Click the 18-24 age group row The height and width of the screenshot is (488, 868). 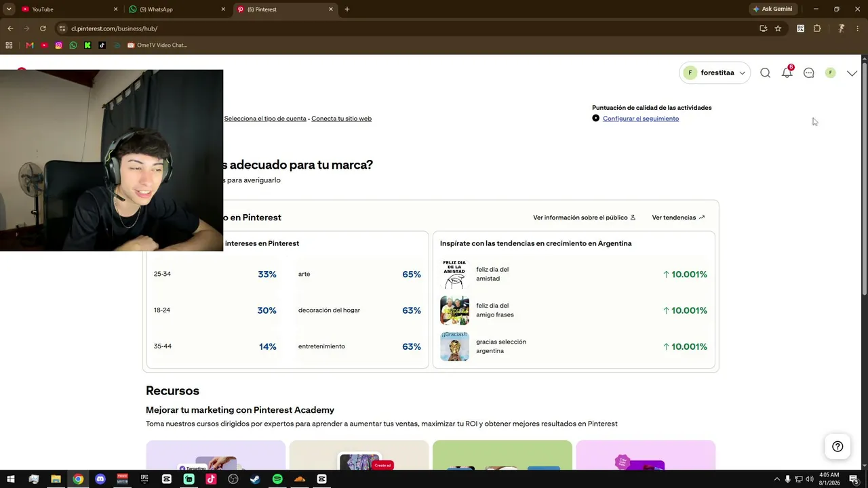[x=215, y=310]
